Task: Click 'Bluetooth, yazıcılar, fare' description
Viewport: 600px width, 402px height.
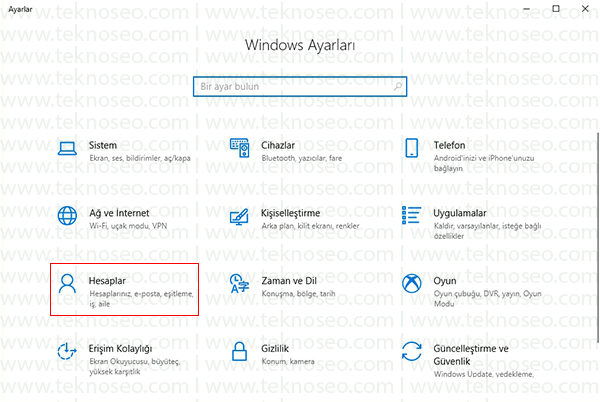Action: [302, 158]
